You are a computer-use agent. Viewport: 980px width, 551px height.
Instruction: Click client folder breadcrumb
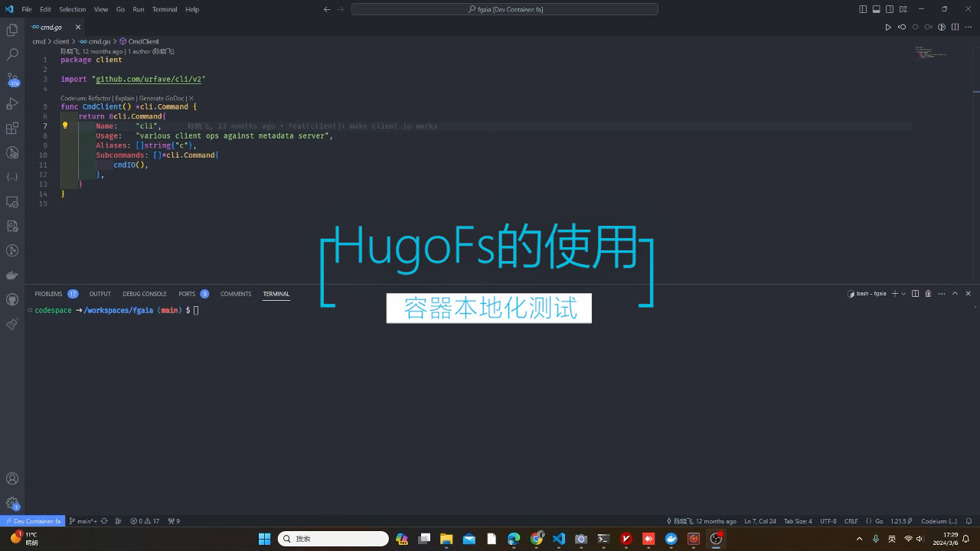[61, 41]
